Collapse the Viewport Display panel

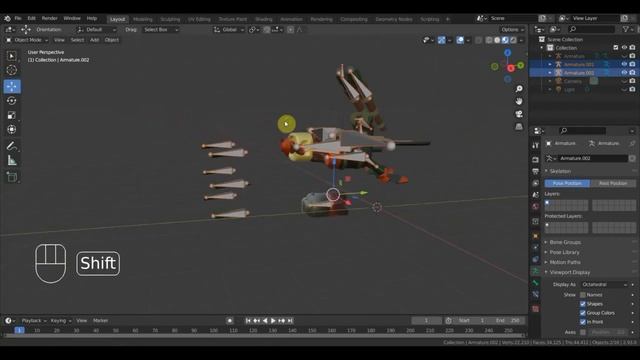[569, 272]
